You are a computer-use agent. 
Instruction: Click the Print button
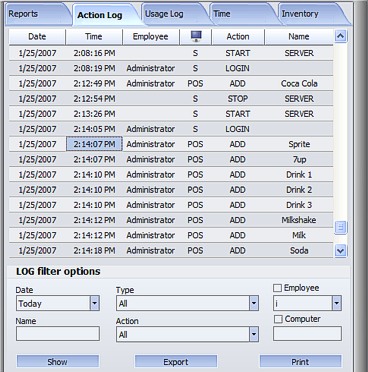coord(300,362)
